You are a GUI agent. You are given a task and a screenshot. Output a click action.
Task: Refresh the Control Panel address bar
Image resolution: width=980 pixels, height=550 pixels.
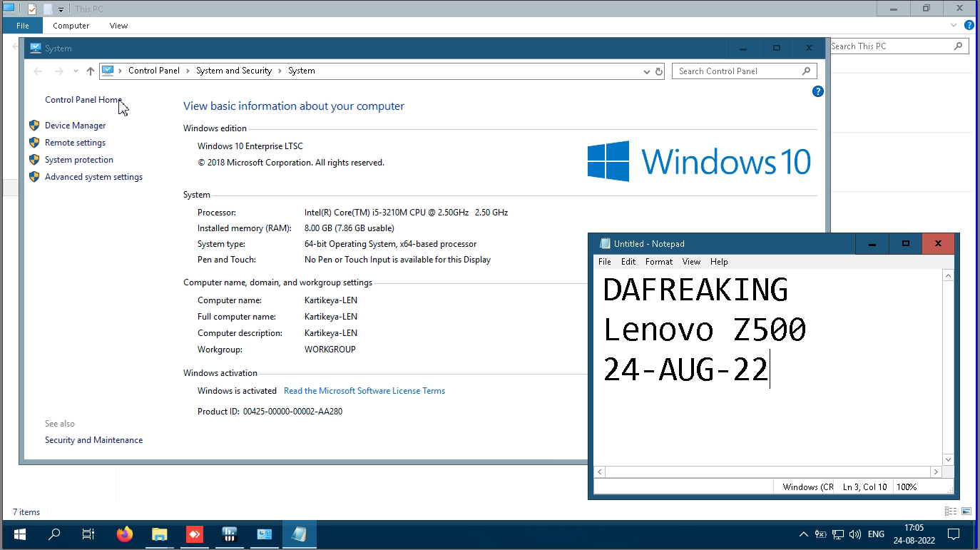click(x=658, y=71)
